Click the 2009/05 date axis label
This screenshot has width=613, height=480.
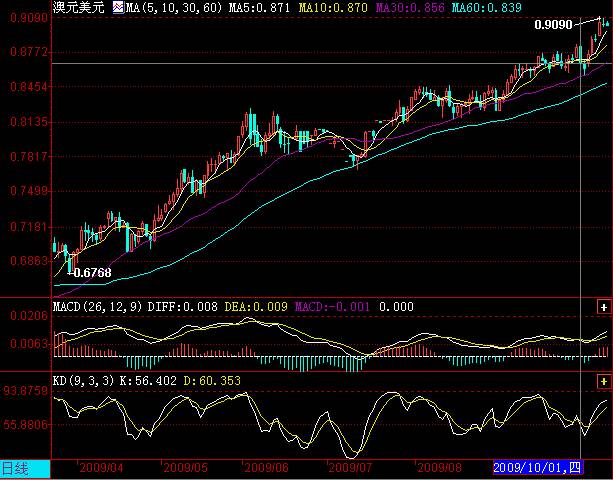186,468
